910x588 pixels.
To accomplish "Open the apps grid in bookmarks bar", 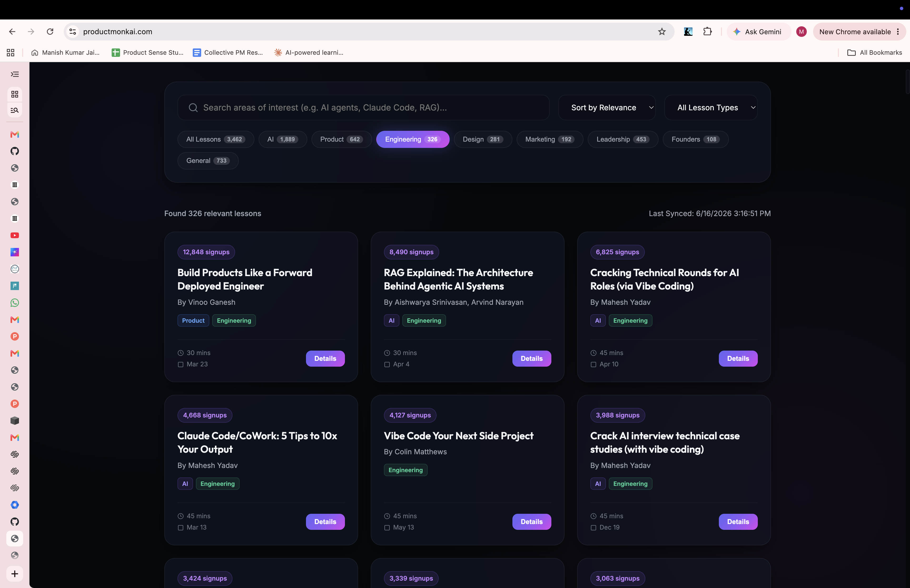I will 11,52.
